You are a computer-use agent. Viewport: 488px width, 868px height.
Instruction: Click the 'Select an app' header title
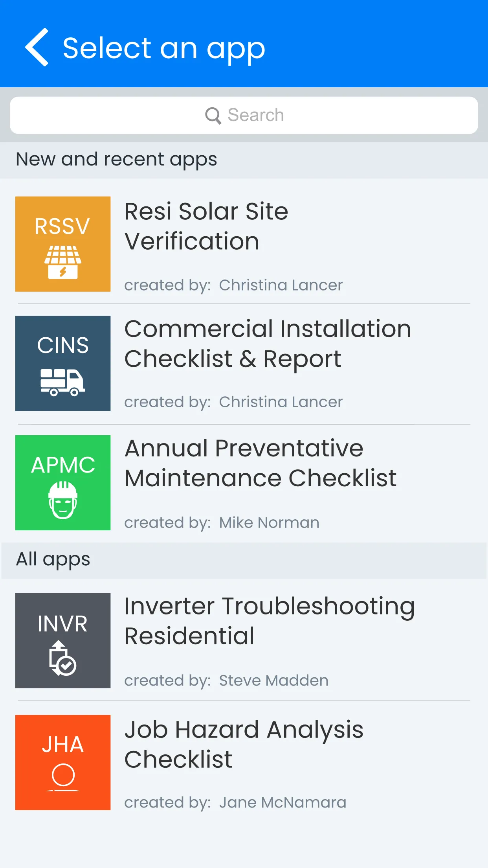(164, 48)
